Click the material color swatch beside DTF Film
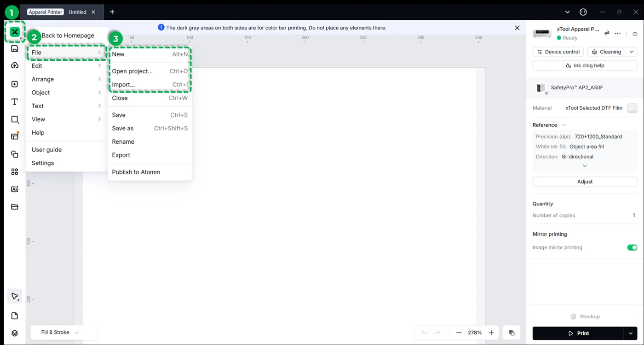The width and height of the screenshot is (644, 345). [632, 108]
